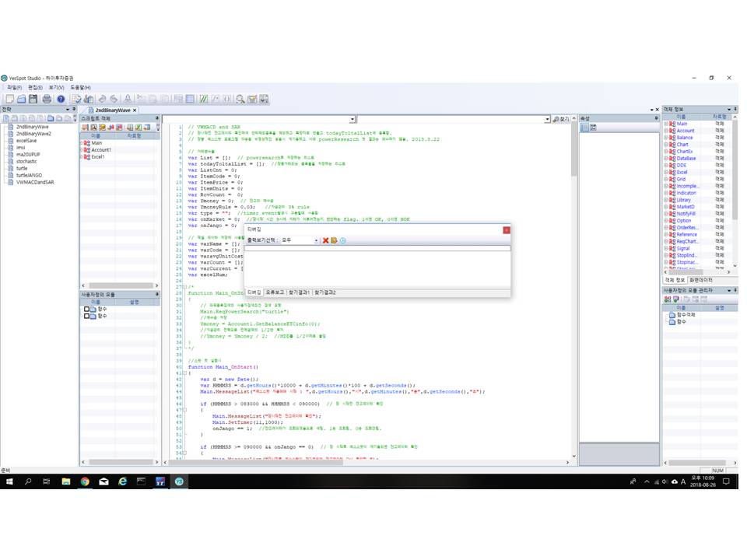The width and height of the screenshot is (747, 560).
Task: Open help via the blue question-mark icon
Action: coord(60,99)
